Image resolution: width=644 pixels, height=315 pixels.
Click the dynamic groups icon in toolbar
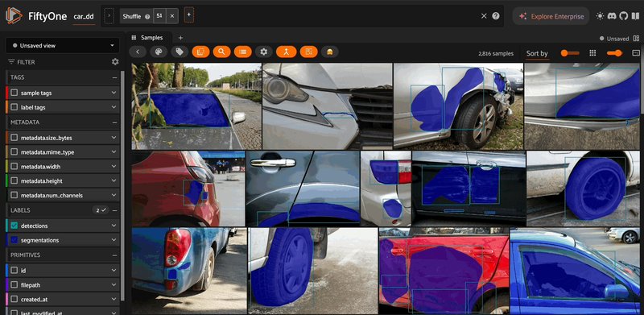(x=287, y=52)
